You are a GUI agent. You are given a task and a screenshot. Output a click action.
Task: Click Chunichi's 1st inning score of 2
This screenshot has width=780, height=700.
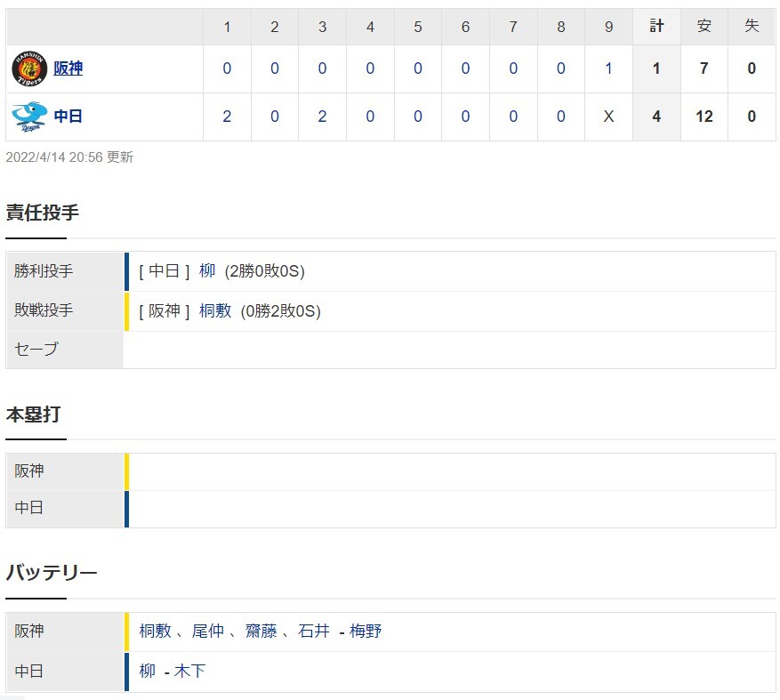(227, 117)
